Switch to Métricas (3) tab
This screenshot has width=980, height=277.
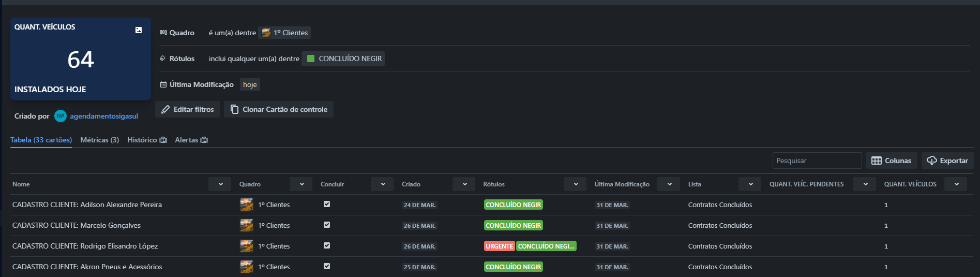pyautogui.click(x=100, y=140)
